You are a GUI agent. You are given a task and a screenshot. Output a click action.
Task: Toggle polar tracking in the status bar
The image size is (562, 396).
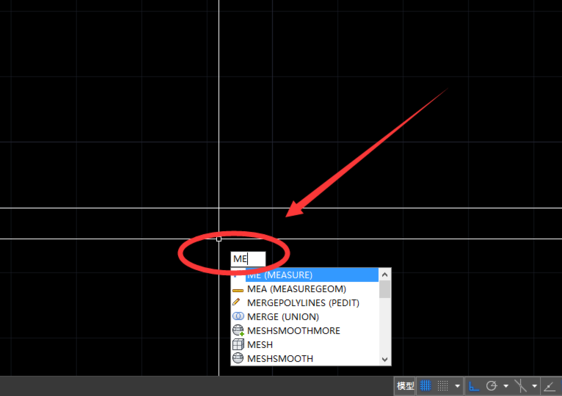[x=491, y=386]
